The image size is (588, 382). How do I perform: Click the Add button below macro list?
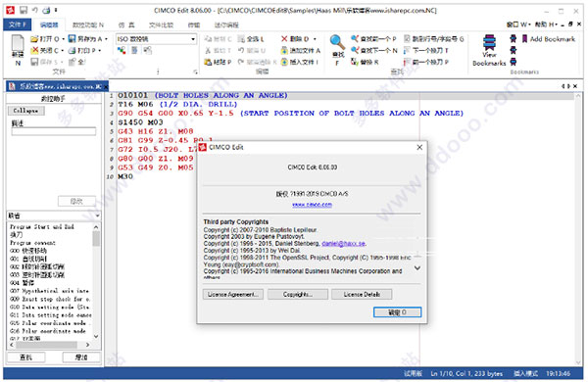[x=81, y=358]
